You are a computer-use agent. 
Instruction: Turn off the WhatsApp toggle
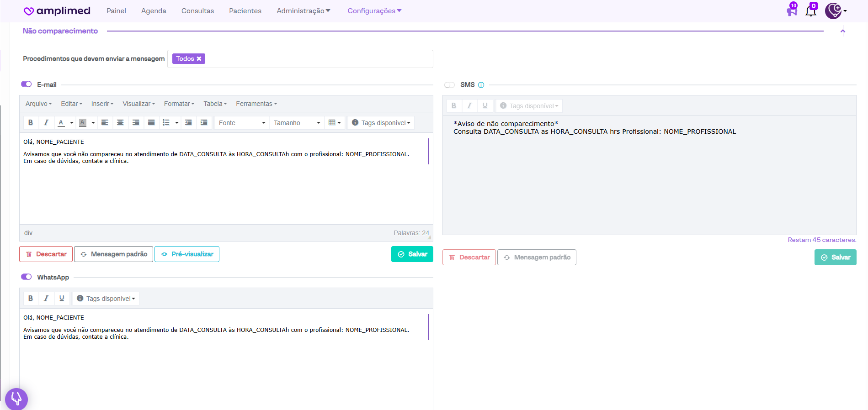click(x=27, y=277)
